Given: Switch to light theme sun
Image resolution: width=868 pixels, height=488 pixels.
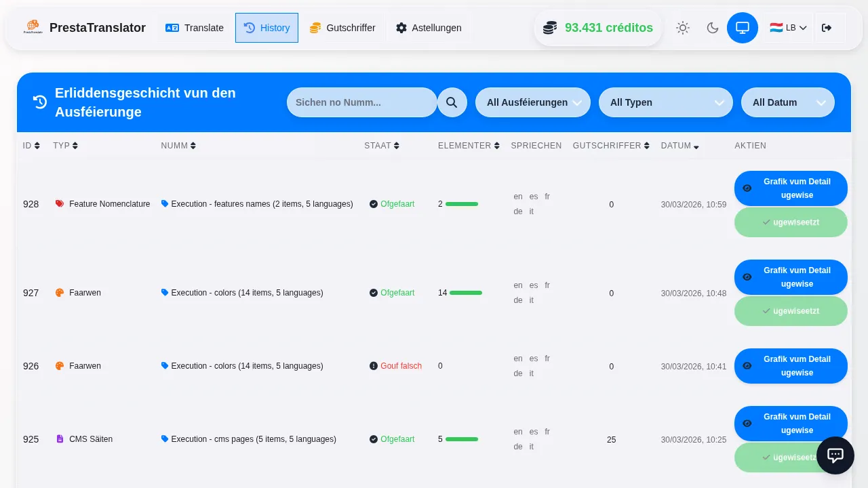Looking at the screenshot, I should point(683,28).
